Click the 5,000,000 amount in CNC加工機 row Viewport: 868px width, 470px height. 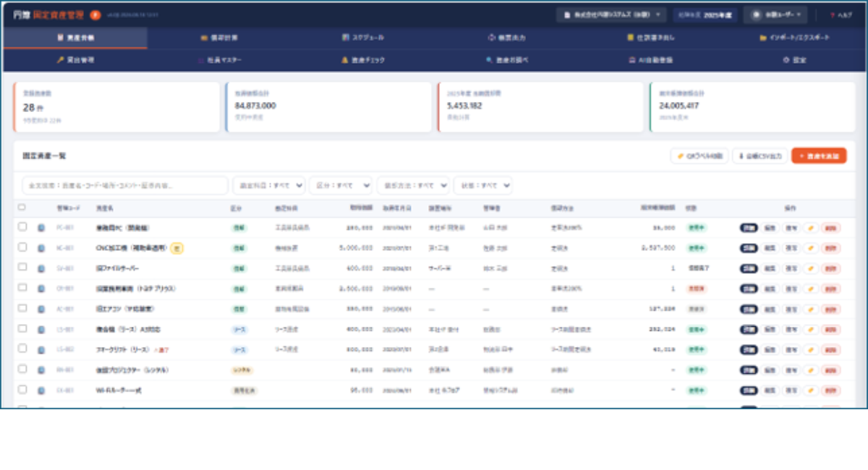click(x=356, y=247)
